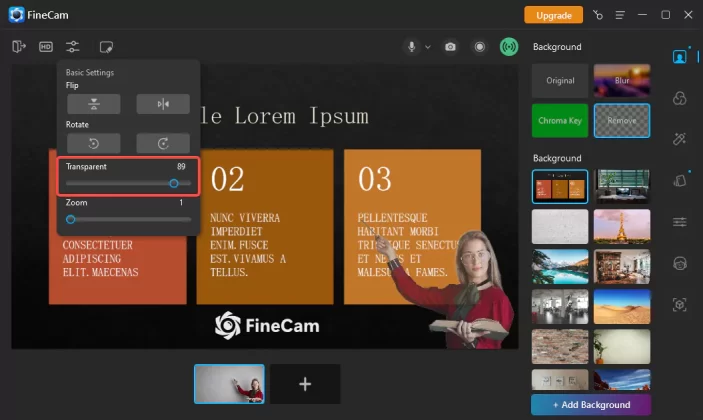Take a snapshot with the camera icon
The height and width of the screenshot is (420, 703).
(x=450, y=47)
